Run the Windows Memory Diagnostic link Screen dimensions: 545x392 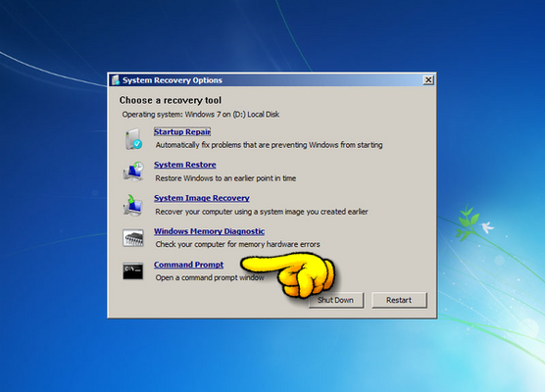[x=209, y=231]
